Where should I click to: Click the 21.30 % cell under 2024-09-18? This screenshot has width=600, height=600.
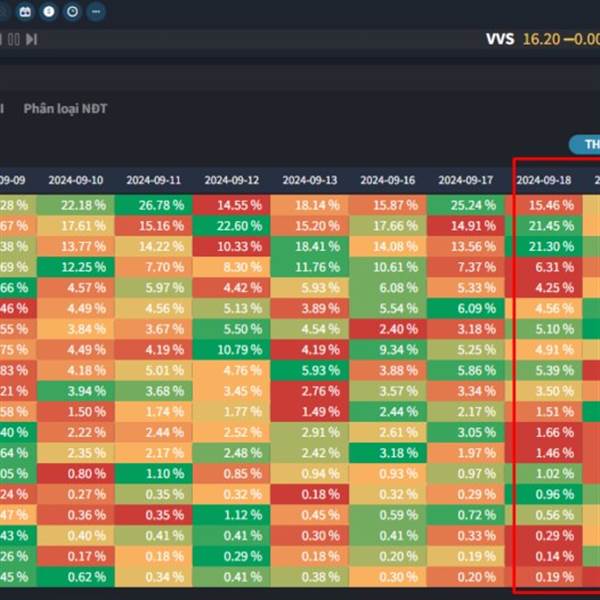[x=544, y=246]
